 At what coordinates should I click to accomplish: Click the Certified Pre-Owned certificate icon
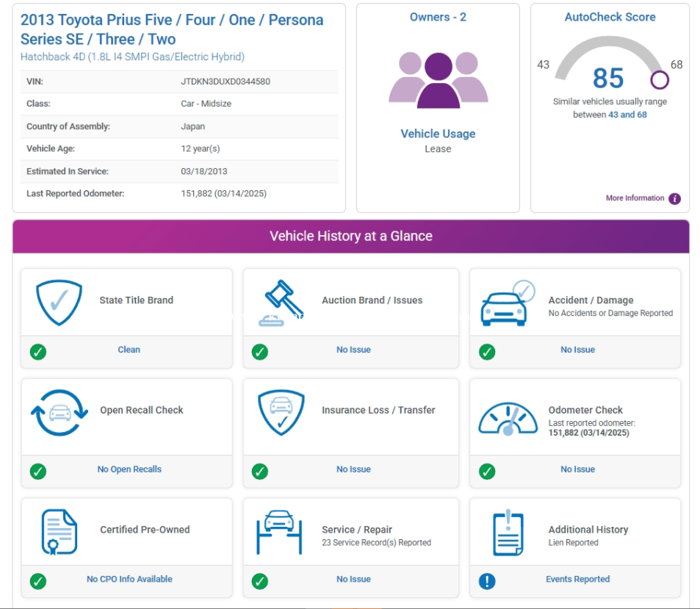tap(59, 532)
